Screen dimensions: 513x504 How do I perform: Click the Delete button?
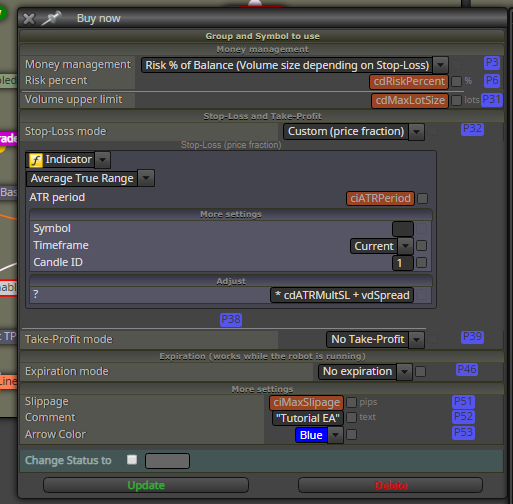coord(390,485)
